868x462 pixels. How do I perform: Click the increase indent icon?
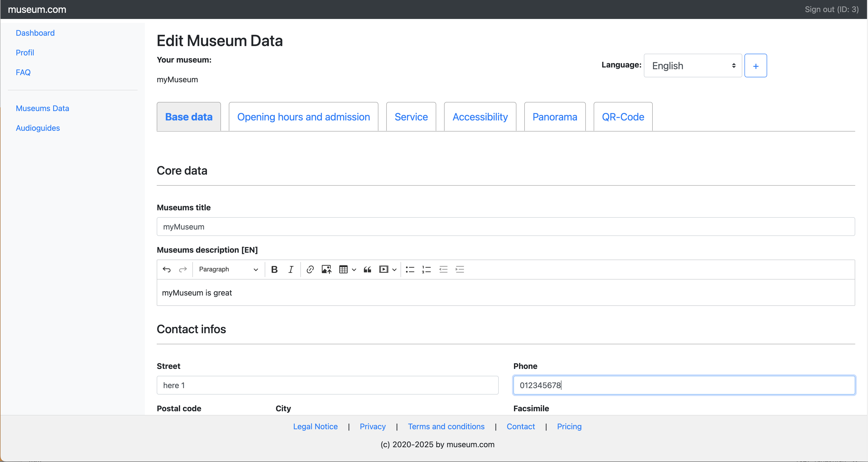(460, 269)
